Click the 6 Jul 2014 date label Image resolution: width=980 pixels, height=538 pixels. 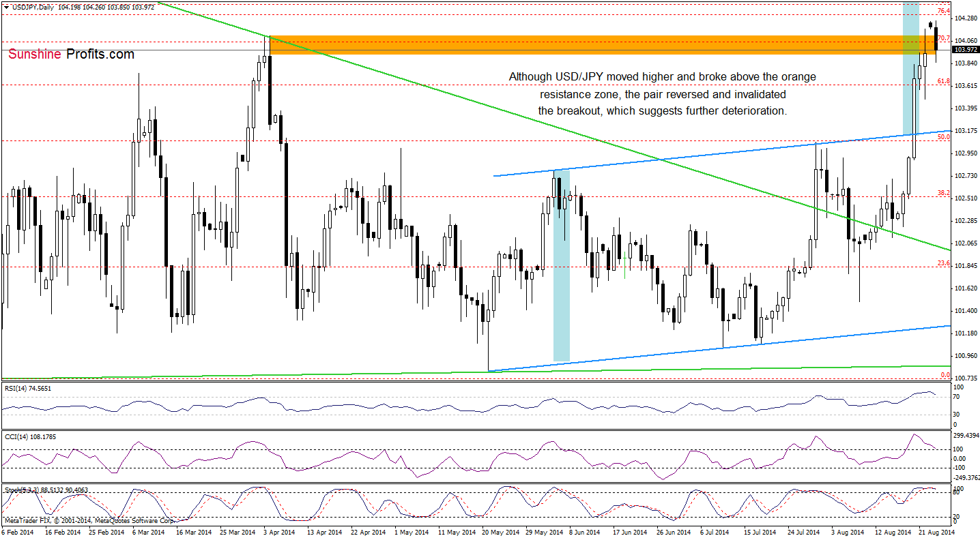716,531
